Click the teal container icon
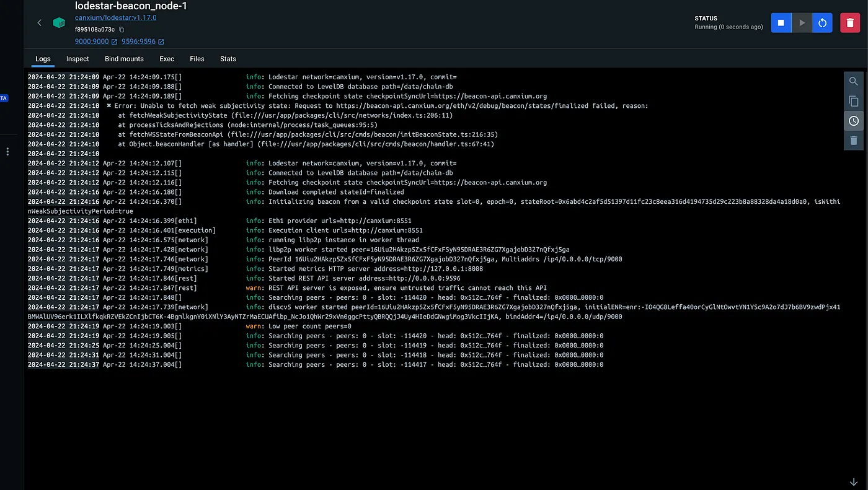 (x=59, y=23)
